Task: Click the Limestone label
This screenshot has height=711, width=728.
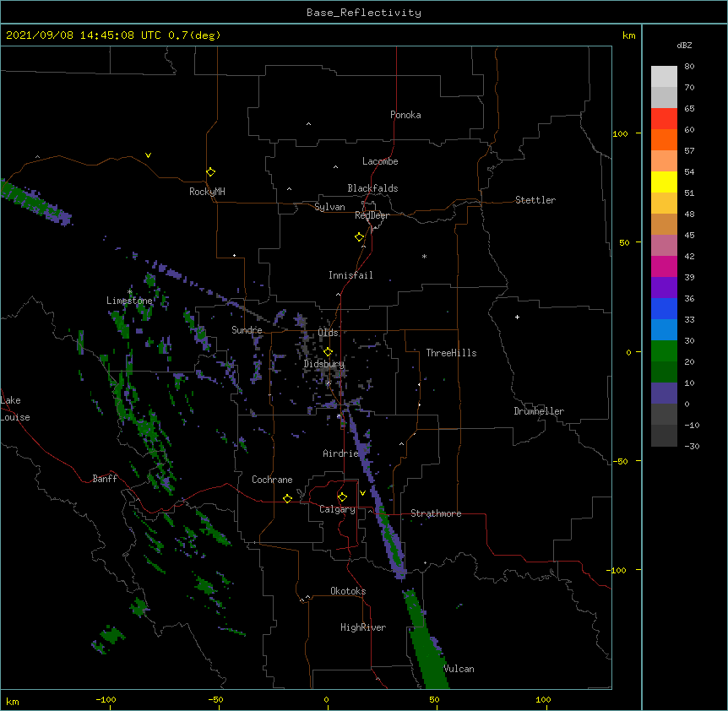Action: click(x=129, y=301)
